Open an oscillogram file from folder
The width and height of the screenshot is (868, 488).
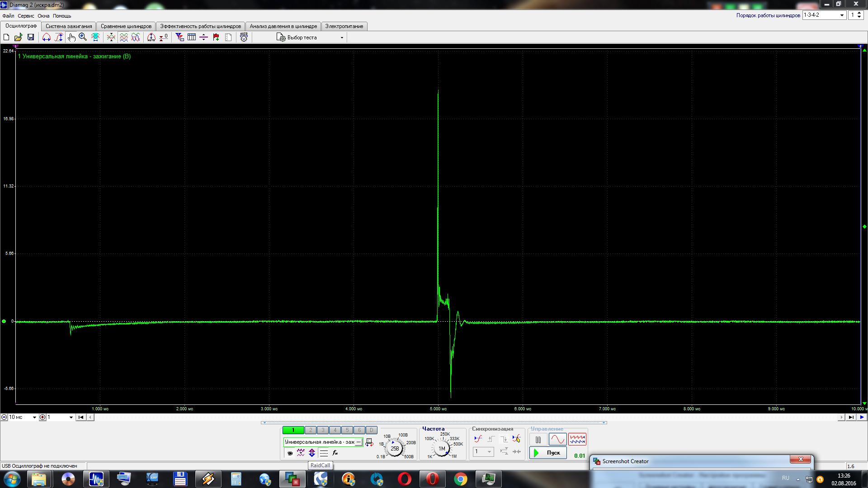(19, 38)
